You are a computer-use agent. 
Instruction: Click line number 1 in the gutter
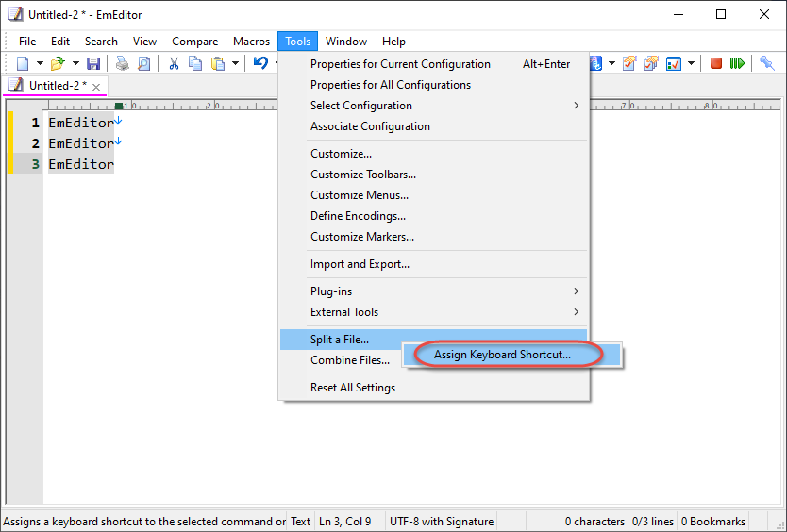35,123
